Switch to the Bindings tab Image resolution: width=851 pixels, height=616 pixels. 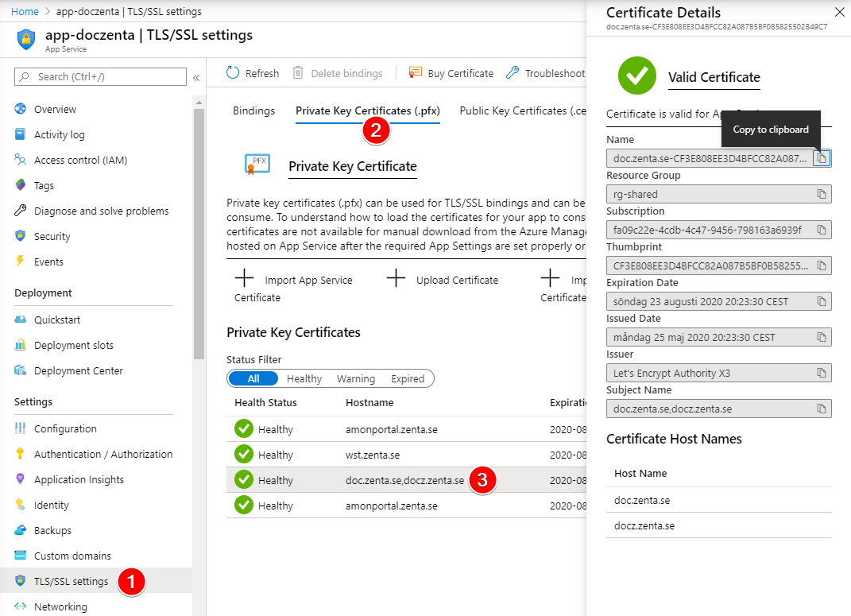253,111
